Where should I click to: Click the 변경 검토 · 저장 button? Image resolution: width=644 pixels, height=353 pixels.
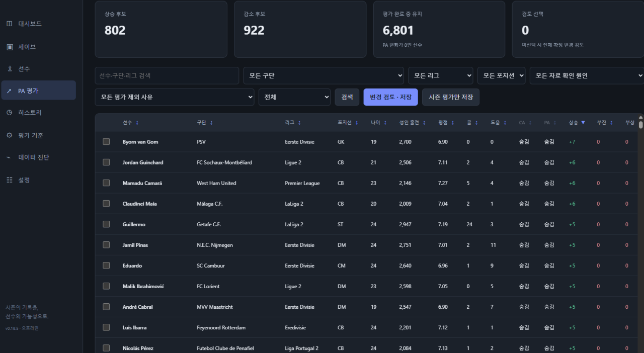[x=391, y=97]
